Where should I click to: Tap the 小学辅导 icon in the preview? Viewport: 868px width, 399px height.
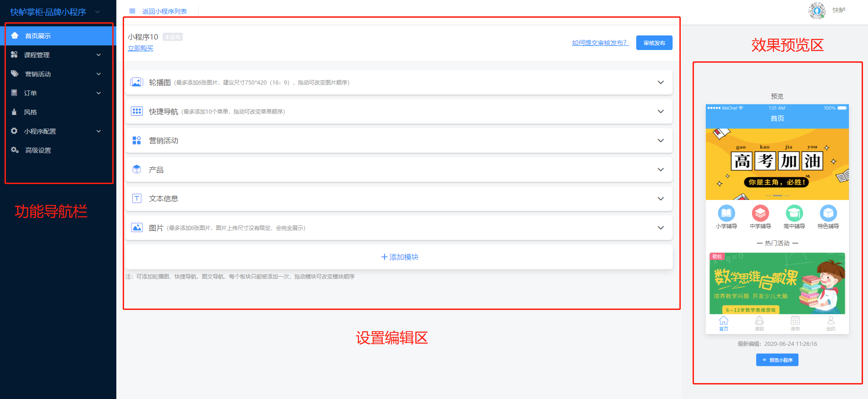[726, 213]
